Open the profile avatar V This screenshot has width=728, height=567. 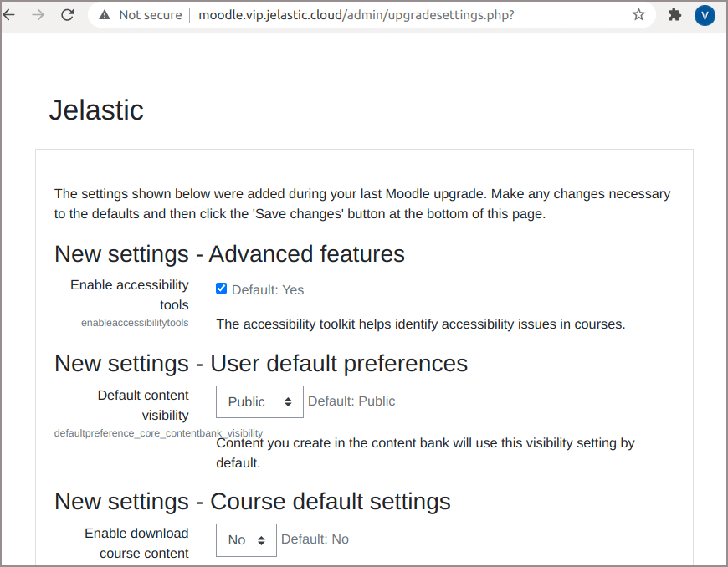click(705, 15)
